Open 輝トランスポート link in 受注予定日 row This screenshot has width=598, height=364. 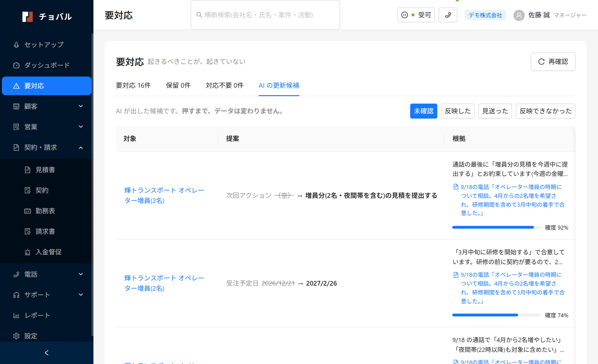point(164,283)
